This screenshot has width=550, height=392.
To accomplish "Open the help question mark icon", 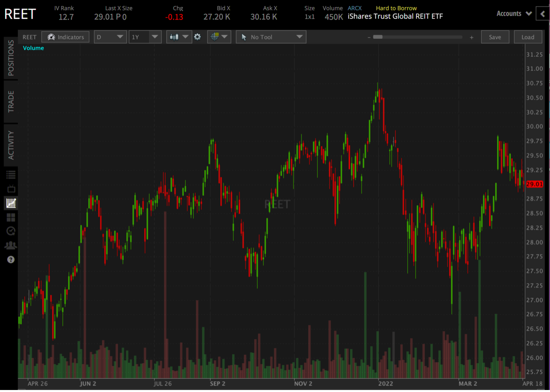I will [10, 259].
